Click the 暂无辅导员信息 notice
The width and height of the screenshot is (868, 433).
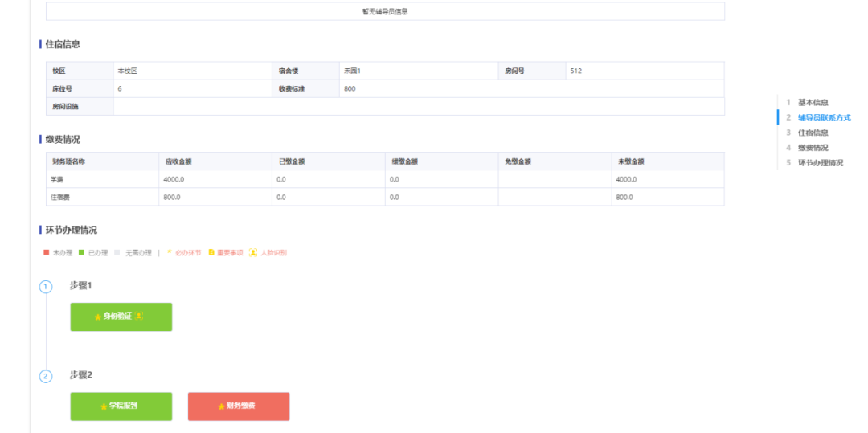click(385, 11)
